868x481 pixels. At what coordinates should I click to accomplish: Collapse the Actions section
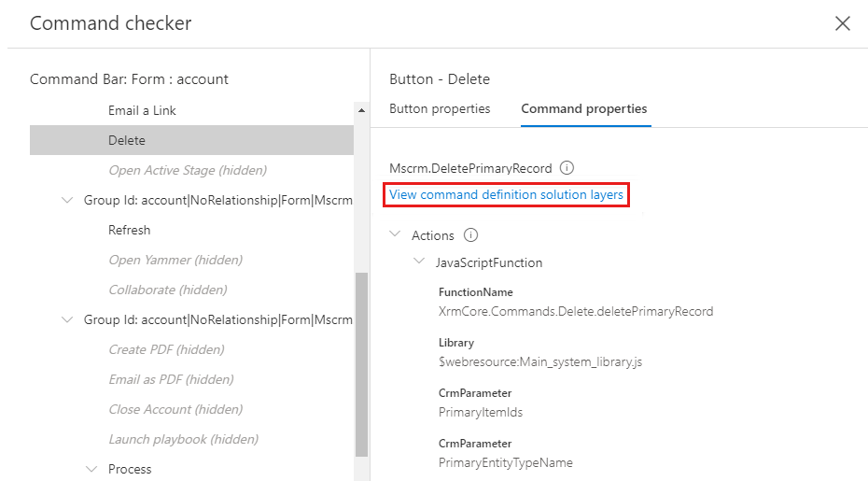point(396,236)
